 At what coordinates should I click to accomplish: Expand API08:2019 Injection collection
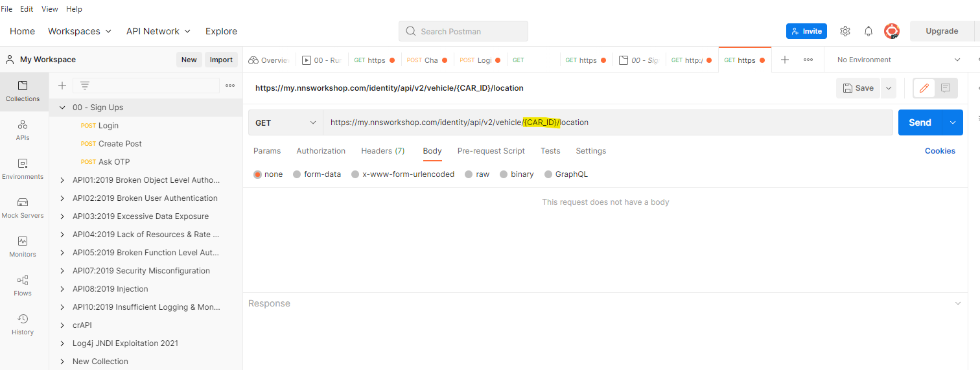[62, 289]
